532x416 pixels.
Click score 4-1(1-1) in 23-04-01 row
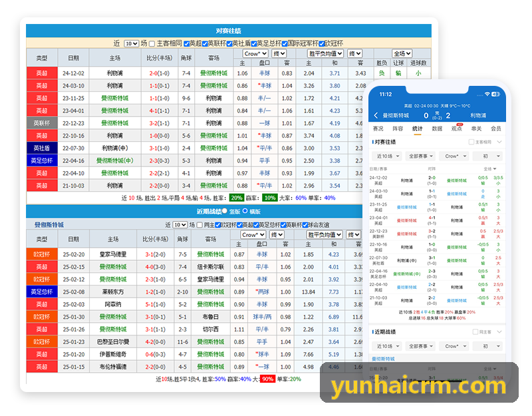point(160,110)
